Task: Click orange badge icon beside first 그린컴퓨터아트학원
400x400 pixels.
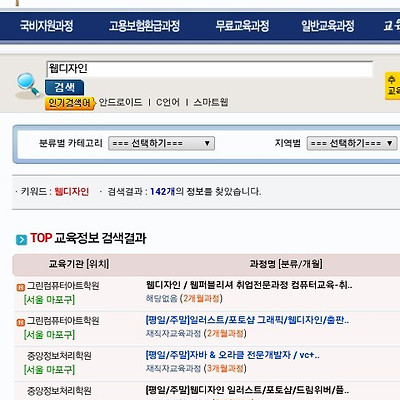Action: click(21, 287)
